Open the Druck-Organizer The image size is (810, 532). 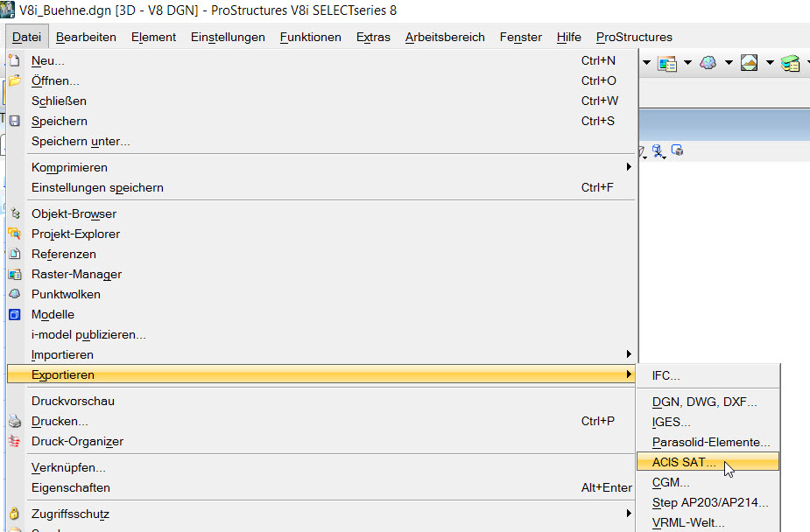click(x=322, y=442)
